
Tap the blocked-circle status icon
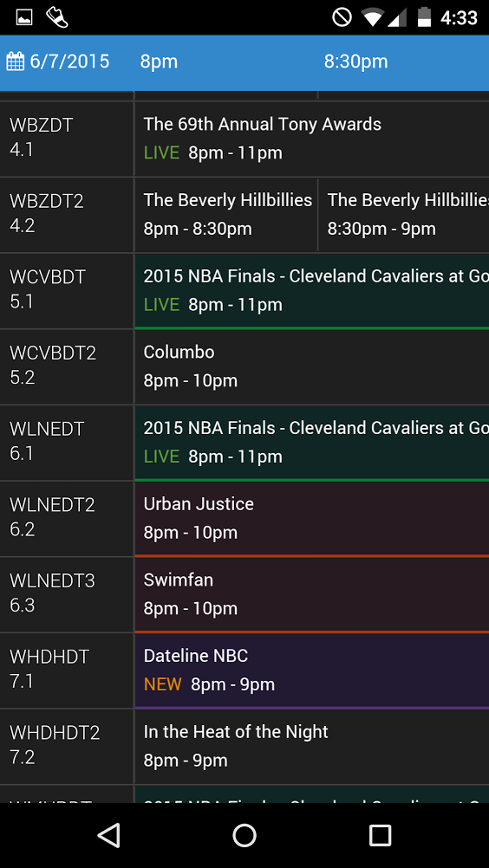coord(342,17)
